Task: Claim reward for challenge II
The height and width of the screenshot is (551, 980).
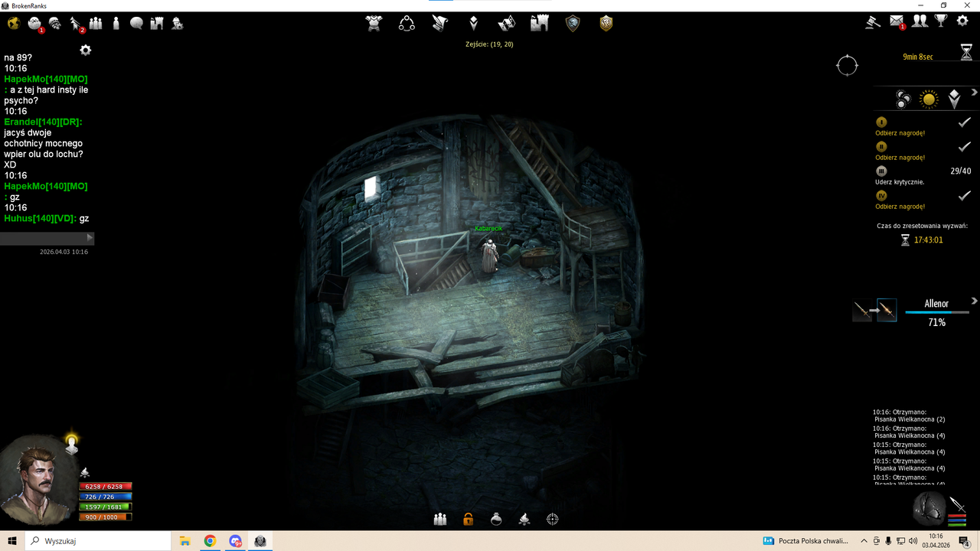Action: (900, 158)
